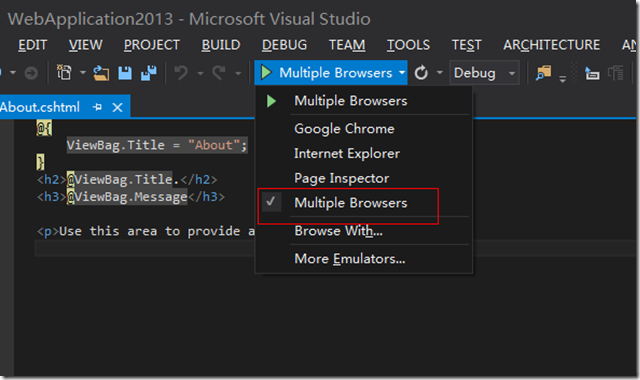Expand the dropdown arrow beside the Refresh icon
The width and height of the screenshot is (640, 380).
tap(440, 73)
